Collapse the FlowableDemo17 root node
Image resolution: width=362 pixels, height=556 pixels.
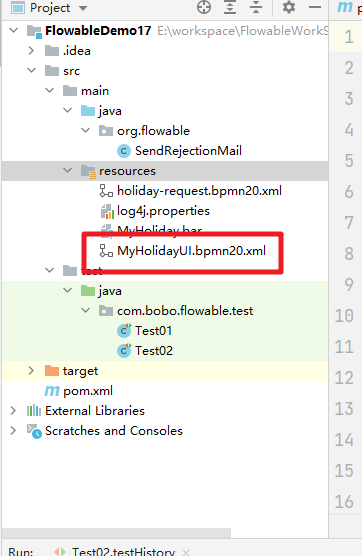point(13,30)
